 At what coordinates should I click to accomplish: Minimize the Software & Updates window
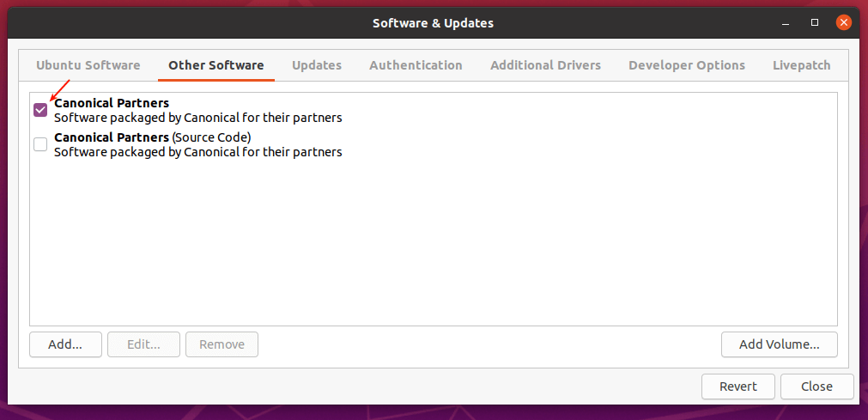[x=786, y=23]
